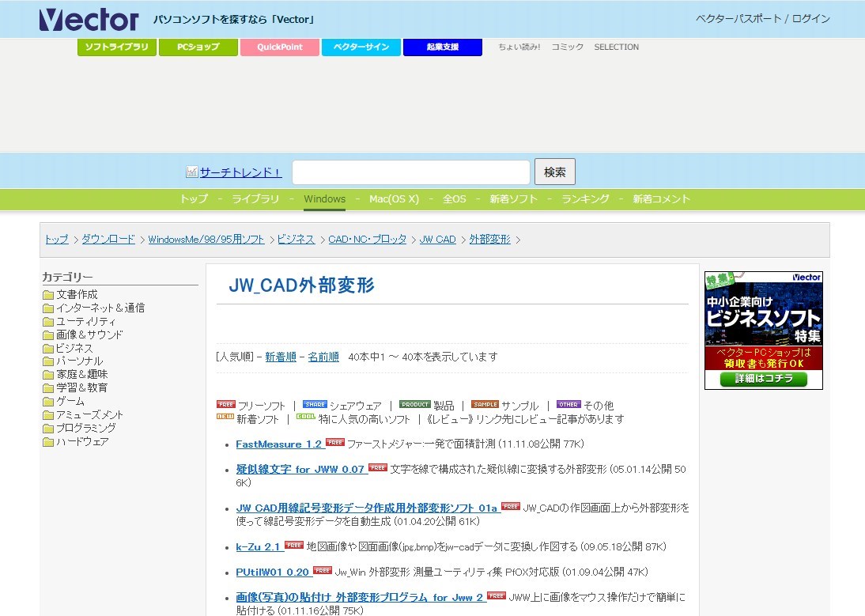Open 疑似線文字 for JWW 0.07 link
Viewport: 865px width, 616px height.
(x=300, y=469)
